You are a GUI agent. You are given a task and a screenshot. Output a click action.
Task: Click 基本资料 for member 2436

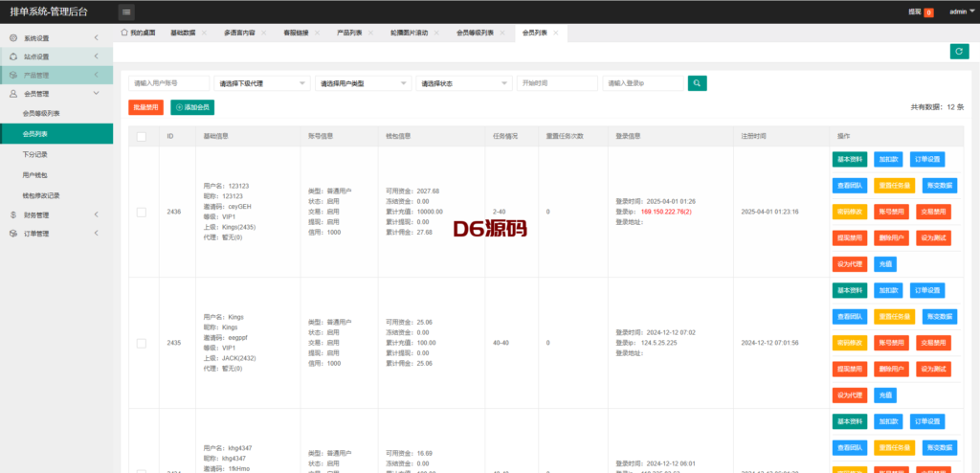(850, 160)
